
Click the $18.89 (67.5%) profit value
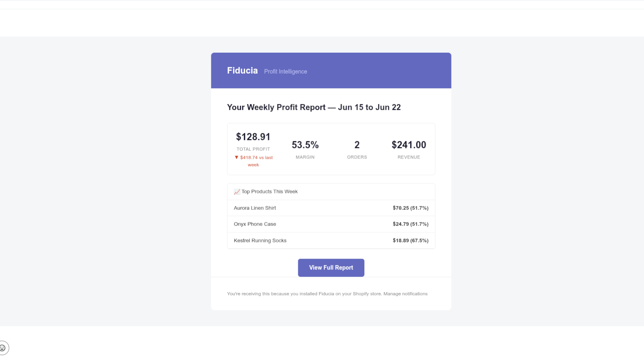tap(411, 241)
